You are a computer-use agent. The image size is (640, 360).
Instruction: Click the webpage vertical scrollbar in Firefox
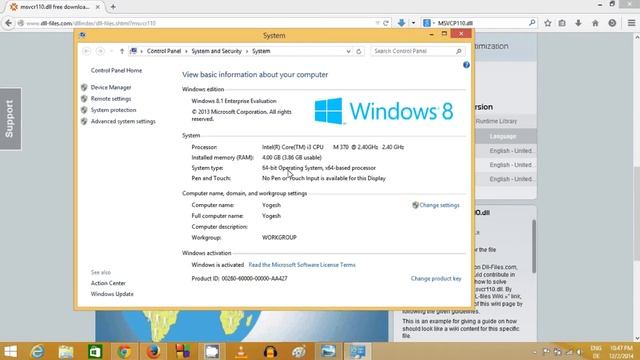point(637,213)
